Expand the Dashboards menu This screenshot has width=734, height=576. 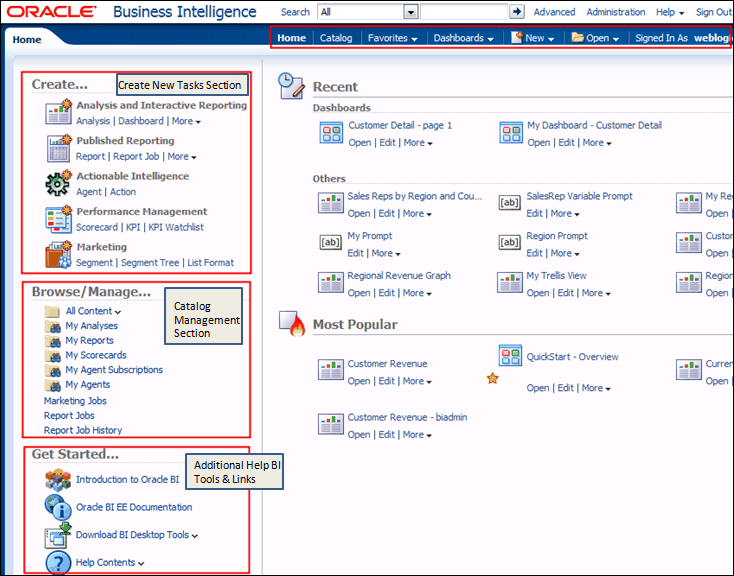[x=463, y=38]
